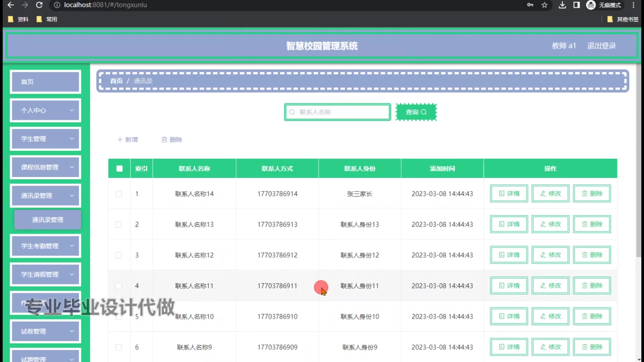Click 退出登录 to log out
Viewport: 644px width, 362px height.
(601, 46)
